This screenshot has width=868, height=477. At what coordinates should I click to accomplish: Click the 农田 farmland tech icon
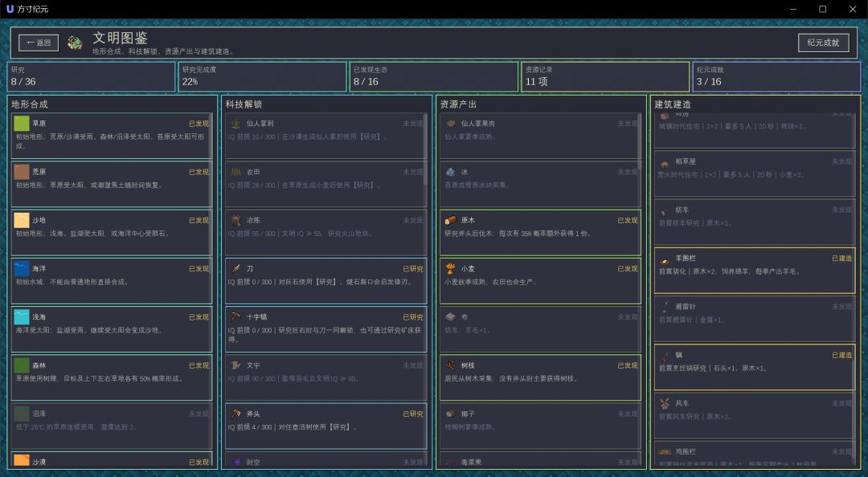pos(235,172)
